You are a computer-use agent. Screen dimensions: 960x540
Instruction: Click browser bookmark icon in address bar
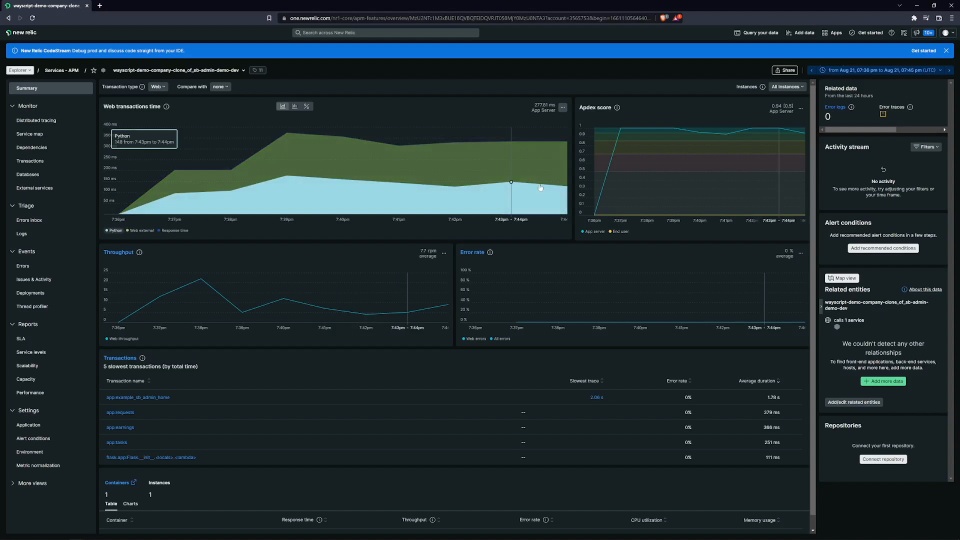269,18
